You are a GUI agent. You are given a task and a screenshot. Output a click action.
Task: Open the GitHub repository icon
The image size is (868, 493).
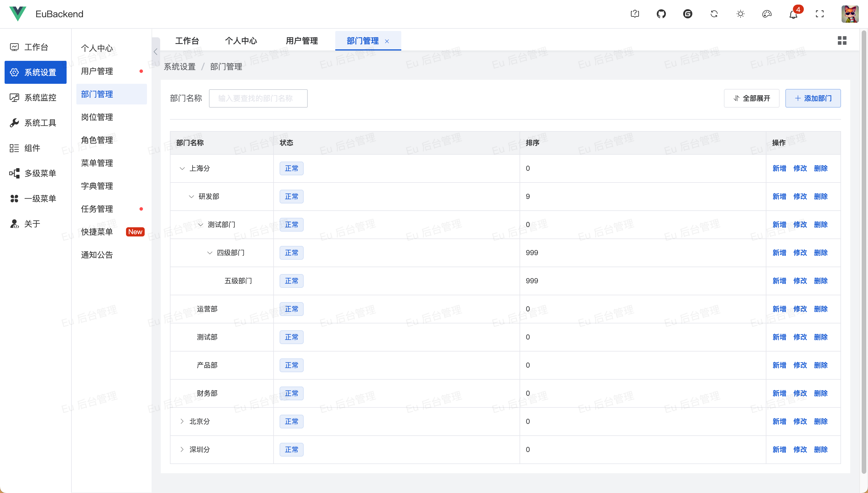[x=661, y=14]
